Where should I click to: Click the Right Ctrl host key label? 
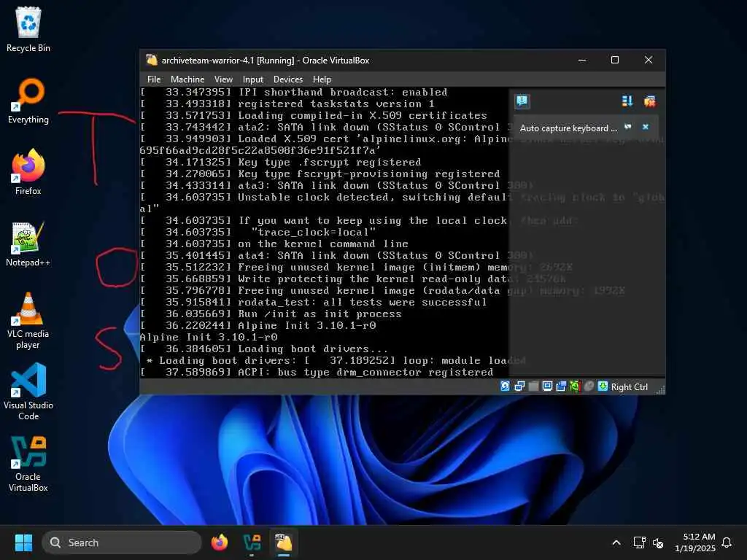(629, 386)
